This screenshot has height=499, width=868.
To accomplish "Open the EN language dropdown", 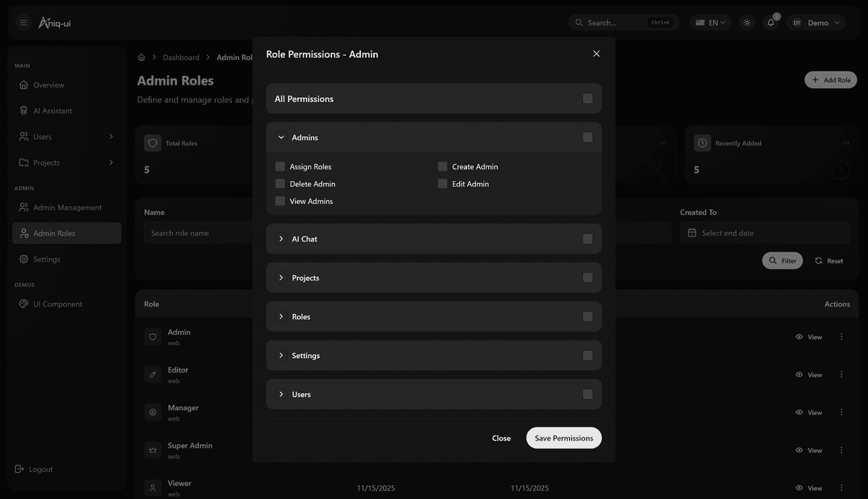I will point(710,22).
